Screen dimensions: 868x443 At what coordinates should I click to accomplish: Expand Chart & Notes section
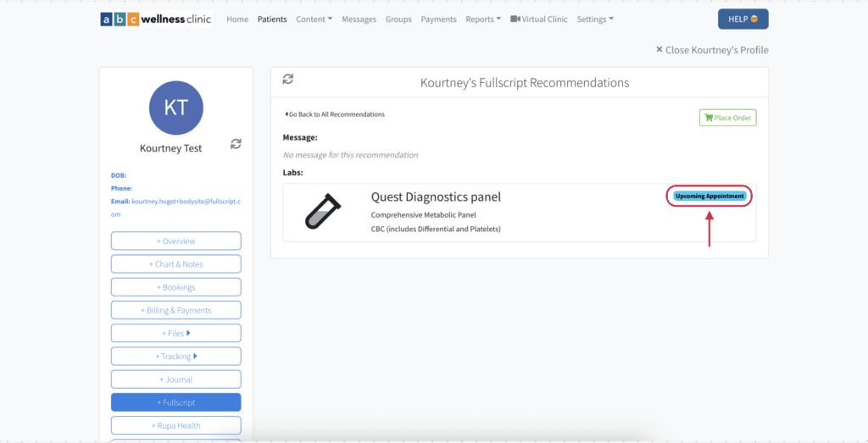tap(176, 263)
